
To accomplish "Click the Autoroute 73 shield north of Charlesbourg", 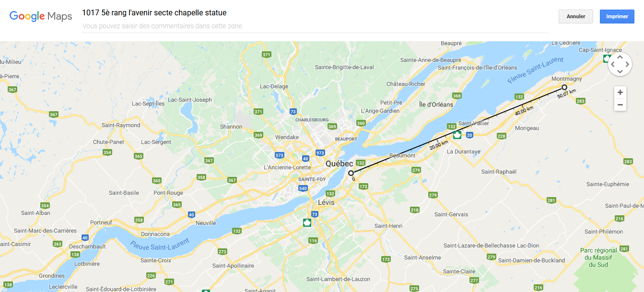I will coord(293,112).
